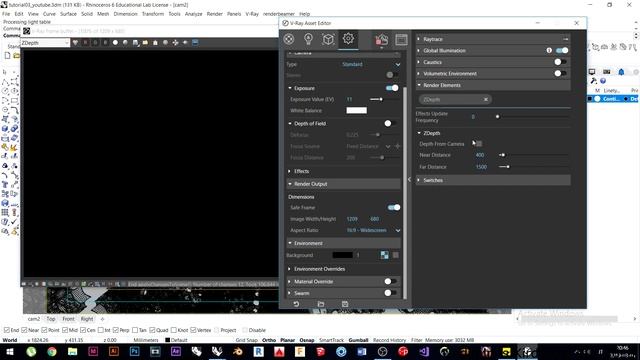This screenshot has height=360, width=640.
Task: Open File Explorer from the taskbar
Action: pos(72,351)
